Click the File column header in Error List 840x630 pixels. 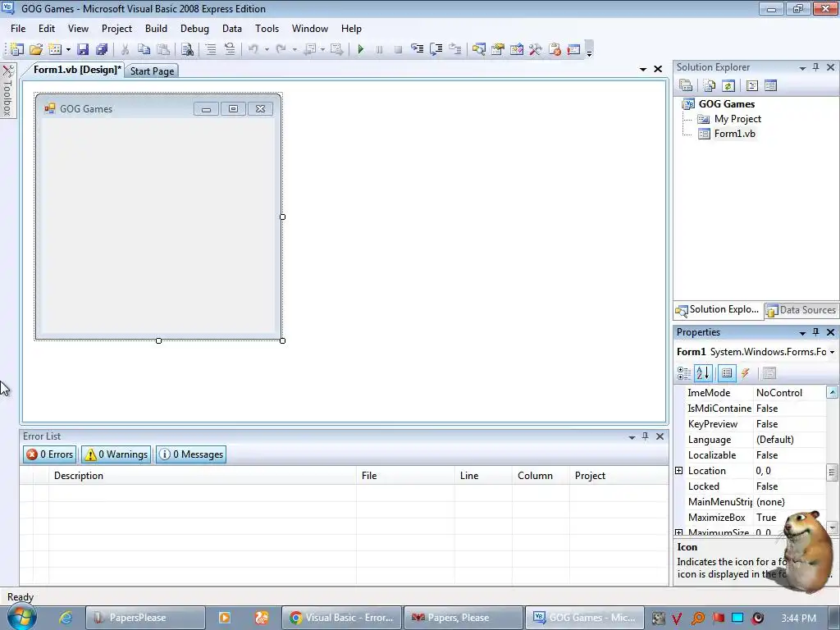[405, 476]
